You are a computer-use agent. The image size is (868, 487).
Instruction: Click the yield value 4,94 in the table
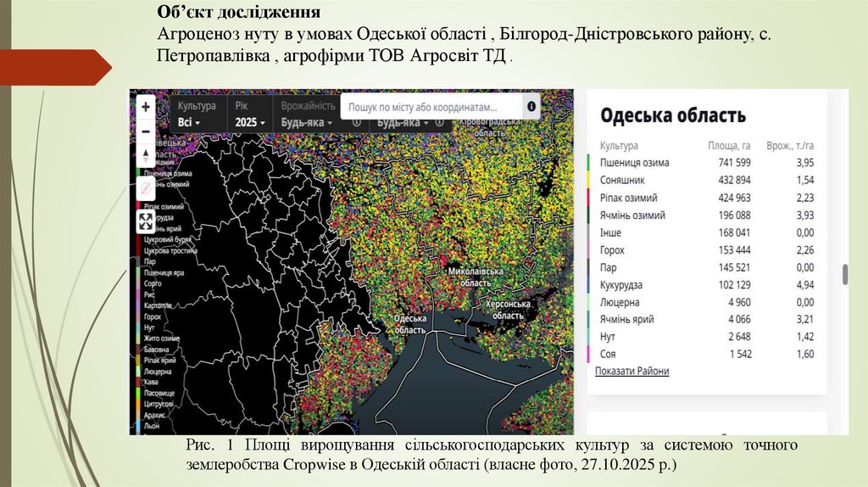pyautogui.click(x=805, y=285)
